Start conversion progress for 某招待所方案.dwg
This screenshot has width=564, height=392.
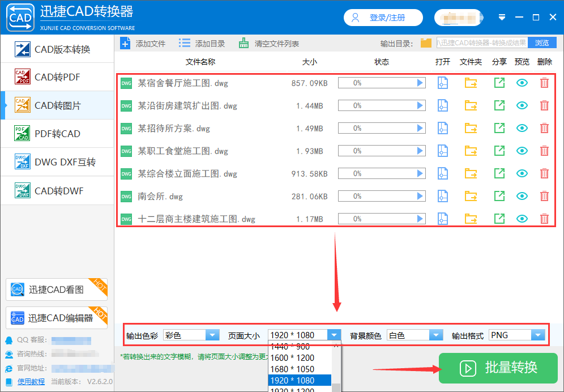pos(420,128)
